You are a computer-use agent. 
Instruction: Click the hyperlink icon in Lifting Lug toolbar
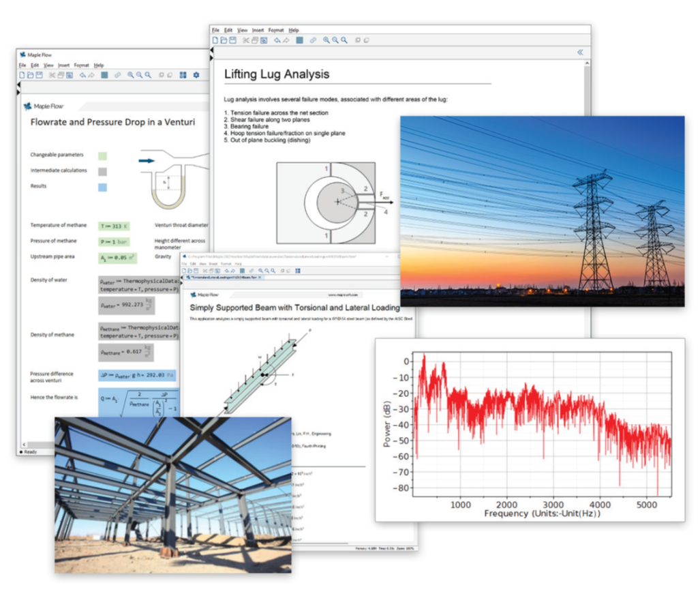click(x=313, y=40)
